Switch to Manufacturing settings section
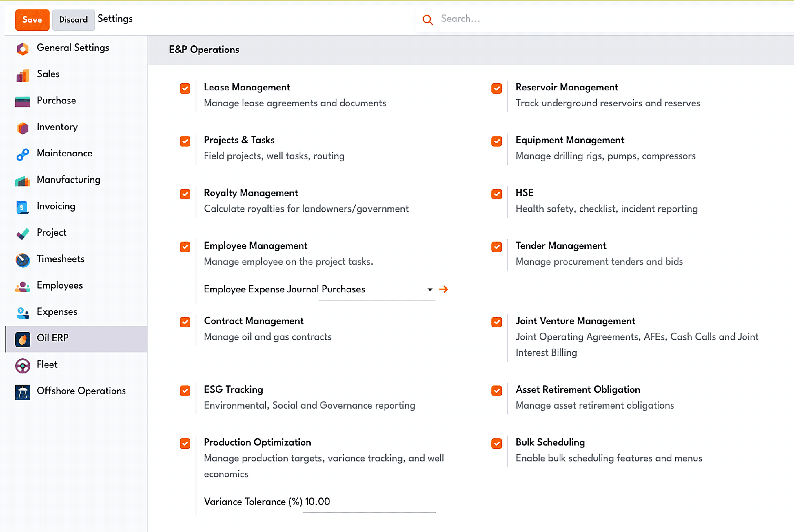 tap(76, 180)
